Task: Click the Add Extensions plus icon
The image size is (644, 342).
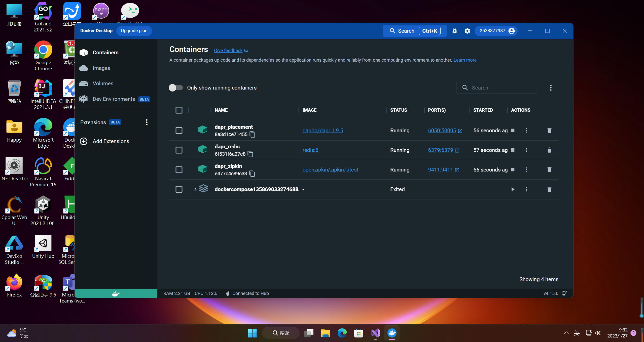Action: 84,141
